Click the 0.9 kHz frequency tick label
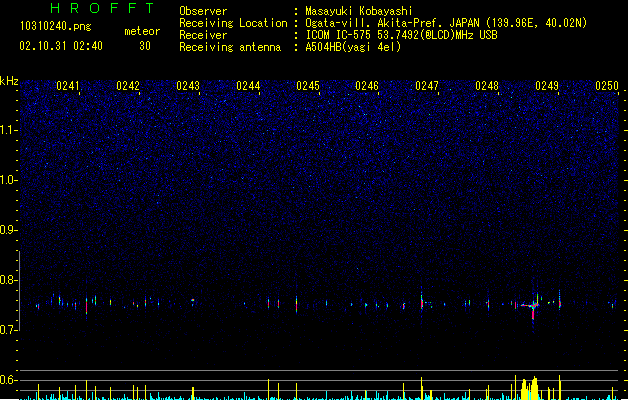Image resolution: width=629 pixels, height=400 pixels. (x=9, y=230)
